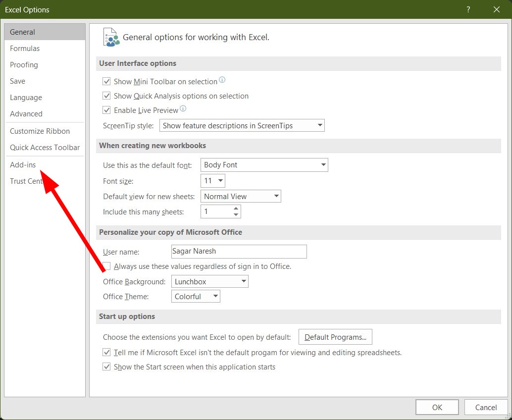The height and width of the screenshot is (420, 512).
Task: Select the General category
Action: tap(45, 32)
